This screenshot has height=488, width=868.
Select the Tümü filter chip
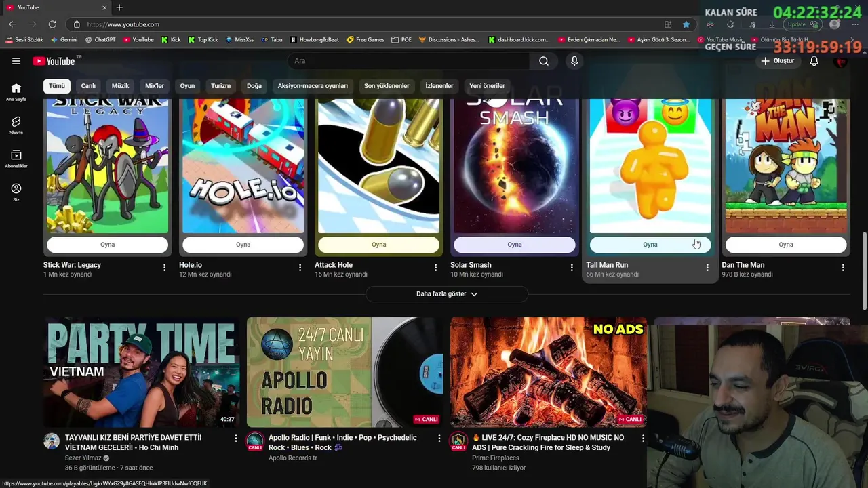pyautogui.click(x=57, y=86)
